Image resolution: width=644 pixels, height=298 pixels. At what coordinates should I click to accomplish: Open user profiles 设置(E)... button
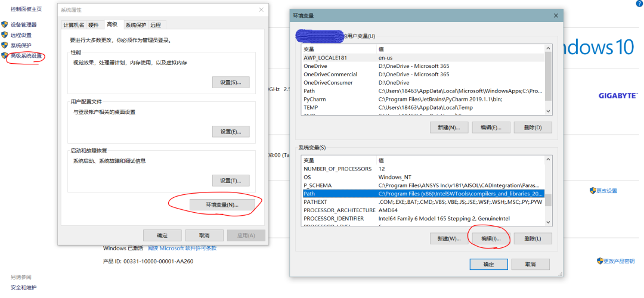231,131
